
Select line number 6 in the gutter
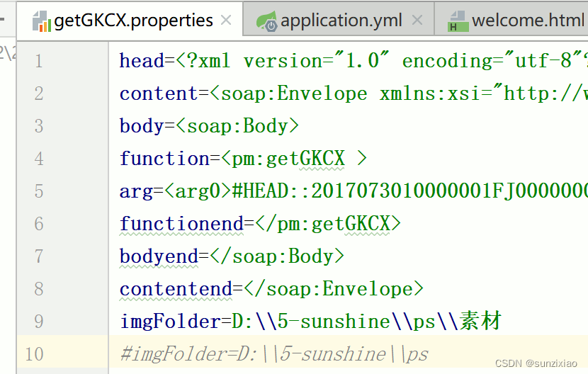pyautogui.click(x=39, y=224)
